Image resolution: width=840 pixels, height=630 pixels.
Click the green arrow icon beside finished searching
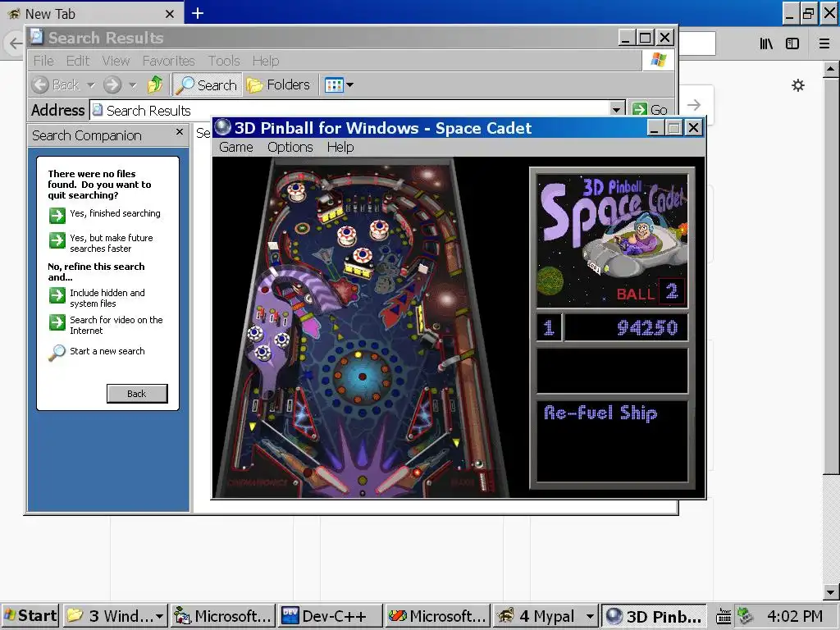57,216
